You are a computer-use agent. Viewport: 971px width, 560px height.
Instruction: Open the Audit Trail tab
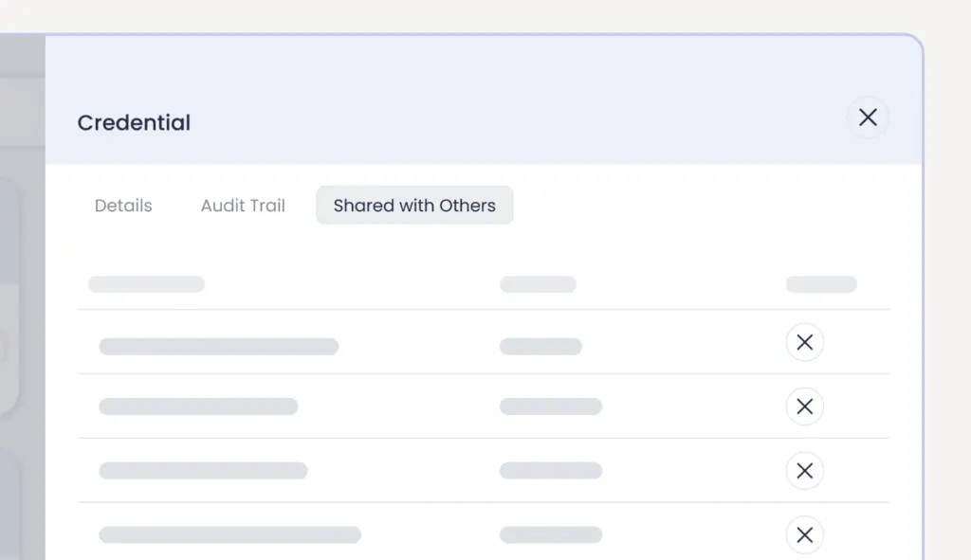[x=243, y=206]
